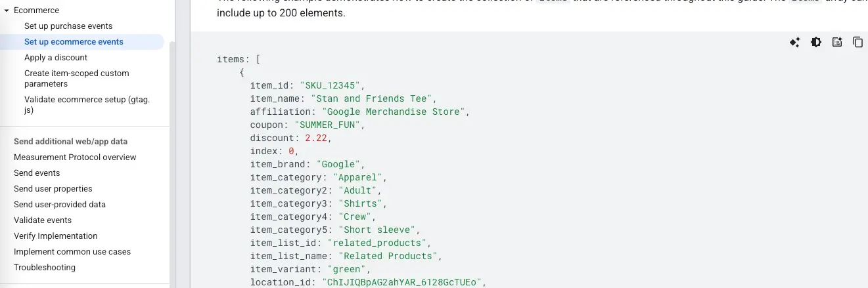Image resolution: width=868 pixels, height=288 pixels.
Task: Click the AI explain code sparkle icon
Action: [794, 42]
